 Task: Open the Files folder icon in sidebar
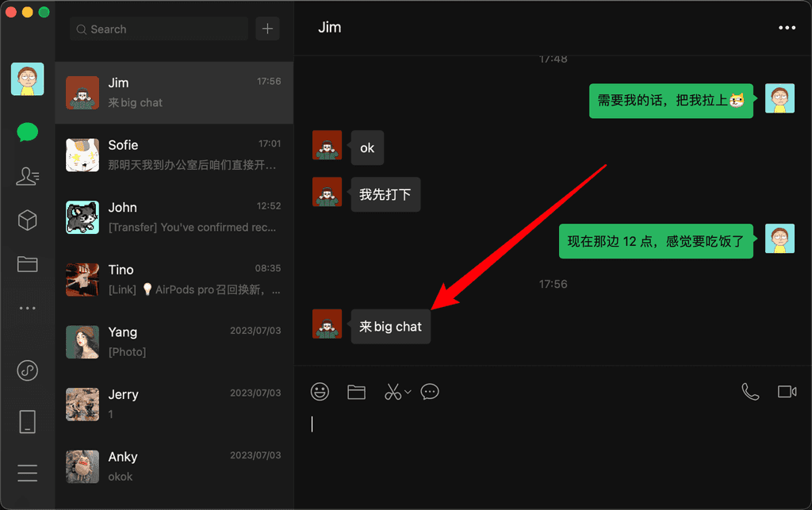[x=28, y=264]
